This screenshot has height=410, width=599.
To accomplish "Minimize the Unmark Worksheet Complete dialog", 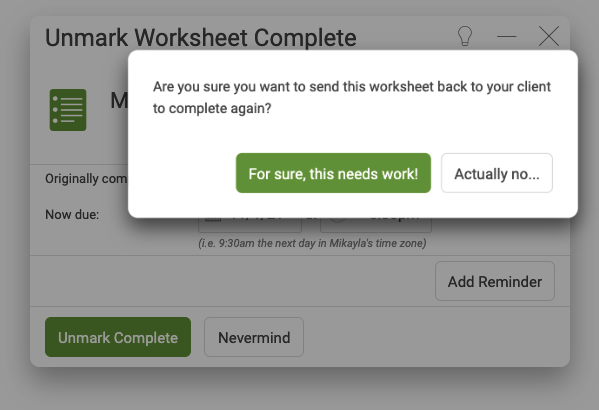I will click(507, 37).
